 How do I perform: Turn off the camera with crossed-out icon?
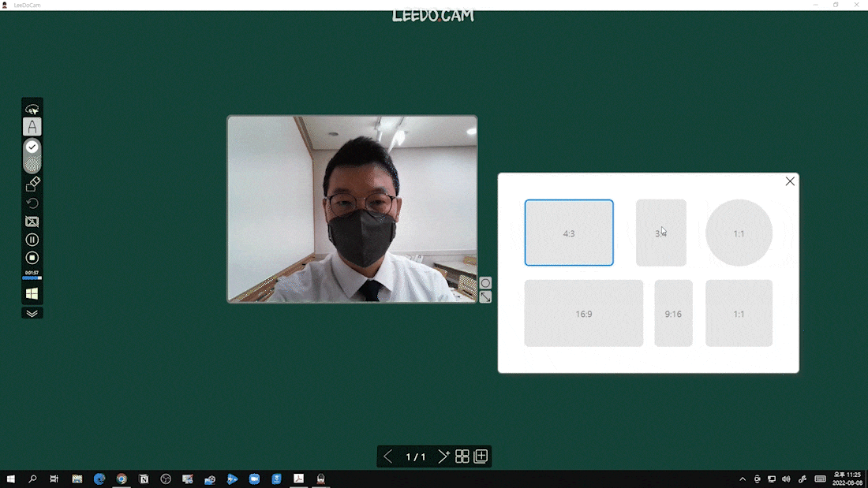point(32,222)
